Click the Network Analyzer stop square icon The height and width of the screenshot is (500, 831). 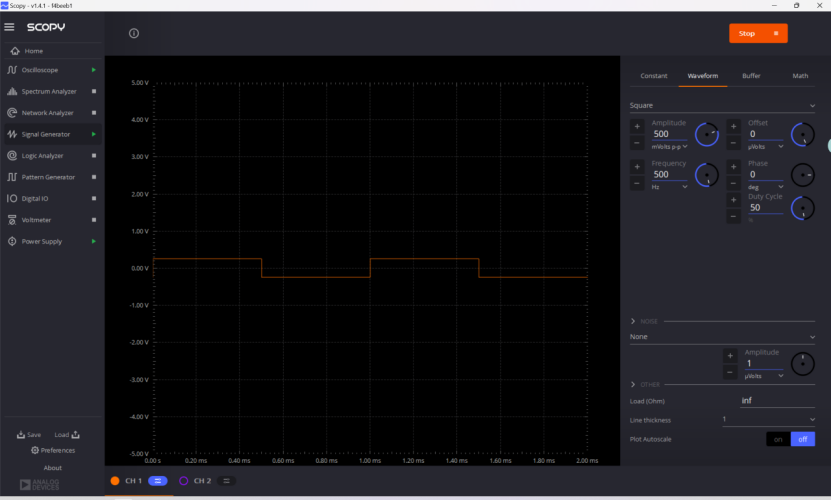click(x=94, y=113)
